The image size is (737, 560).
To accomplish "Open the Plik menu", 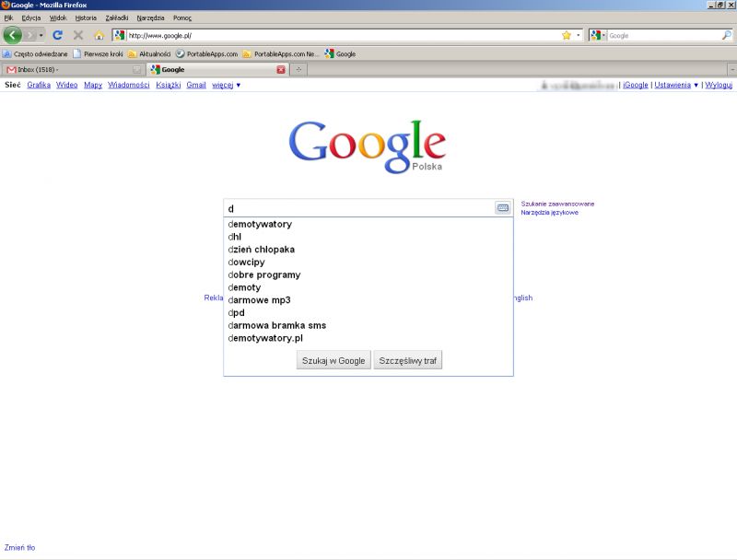I will coord(8,17).
